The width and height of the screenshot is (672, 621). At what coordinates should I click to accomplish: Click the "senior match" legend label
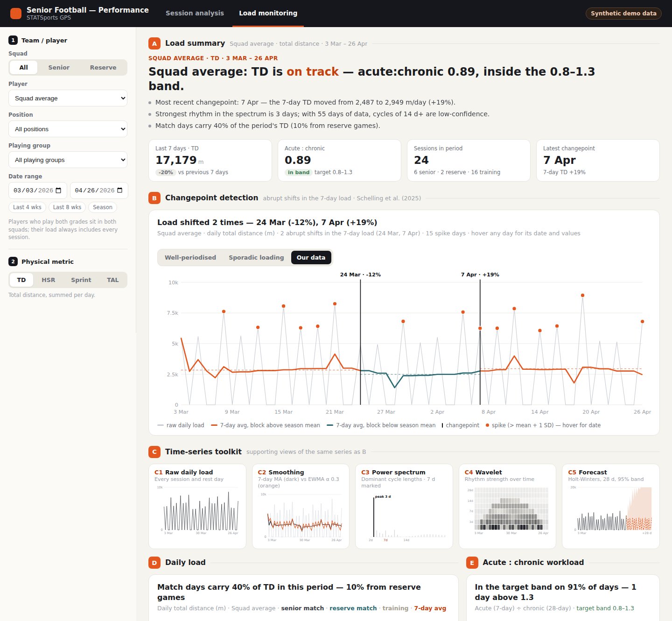302,608
